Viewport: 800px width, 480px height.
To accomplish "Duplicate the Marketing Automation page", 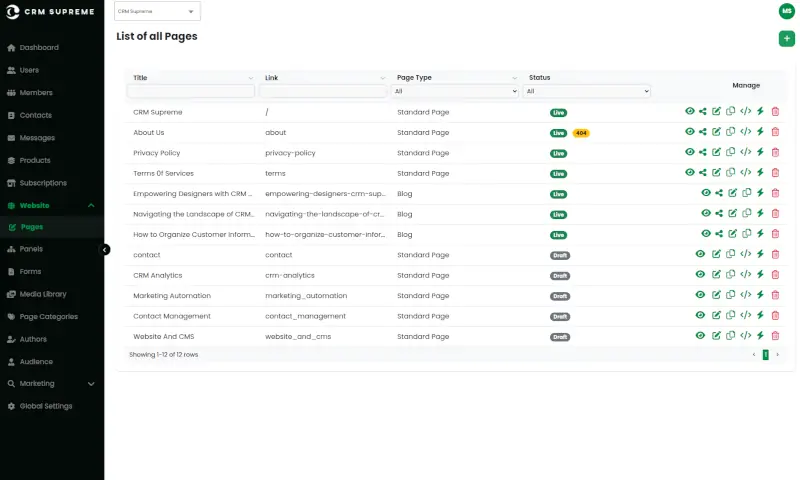I will pos(731,295).
